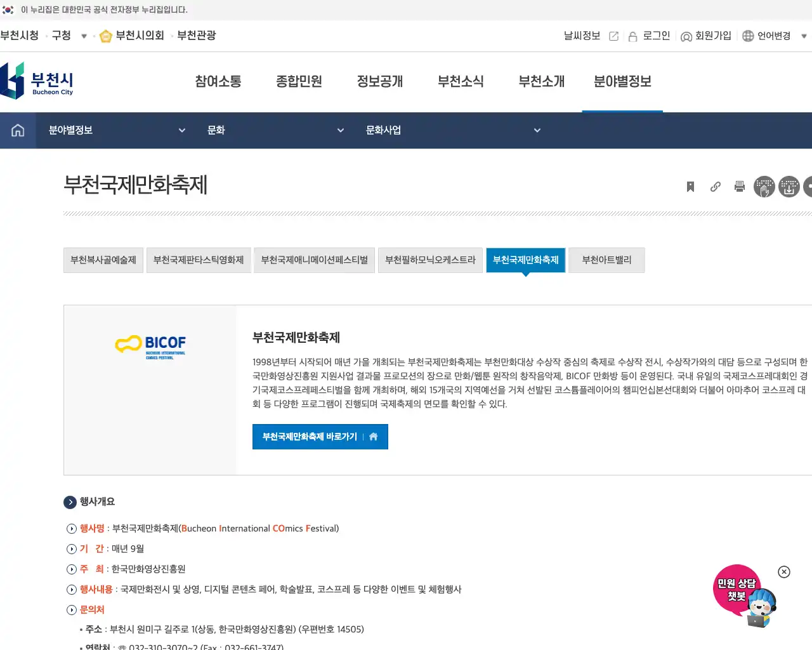This screenshot has width=812, height=650.
Task: Click the braille download icon
Action: pyautogui.click(x=789, y=187)
